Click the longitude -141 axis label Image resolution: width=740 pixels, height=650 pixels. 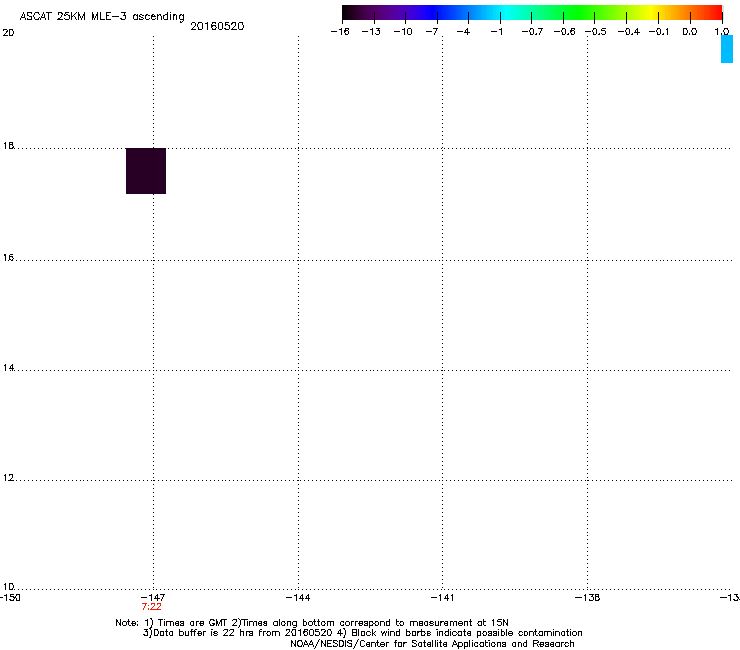tap(442, 598)
